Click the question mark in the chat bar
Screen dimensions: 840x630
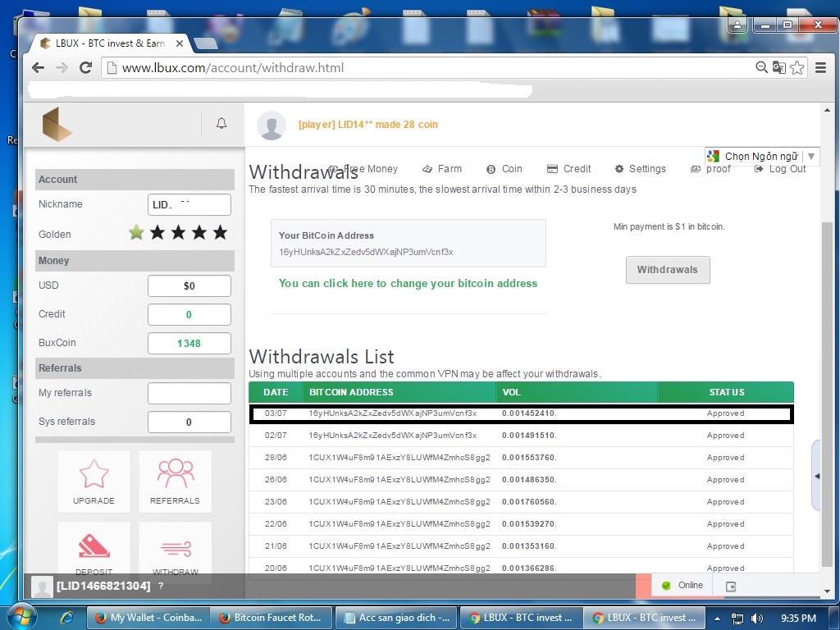coord(161,586)
